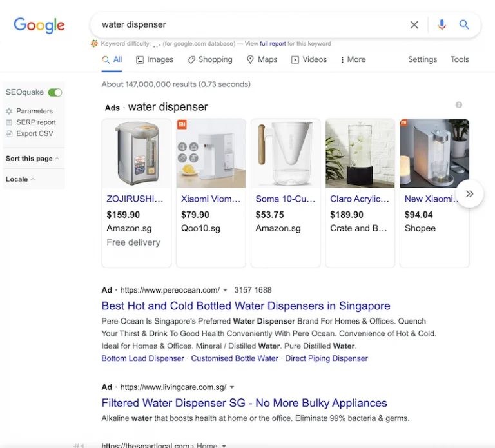Image resolution: width=495 pixels, height=448 pixels.
Task: Clear the search box with X icon
Action: 414,25
